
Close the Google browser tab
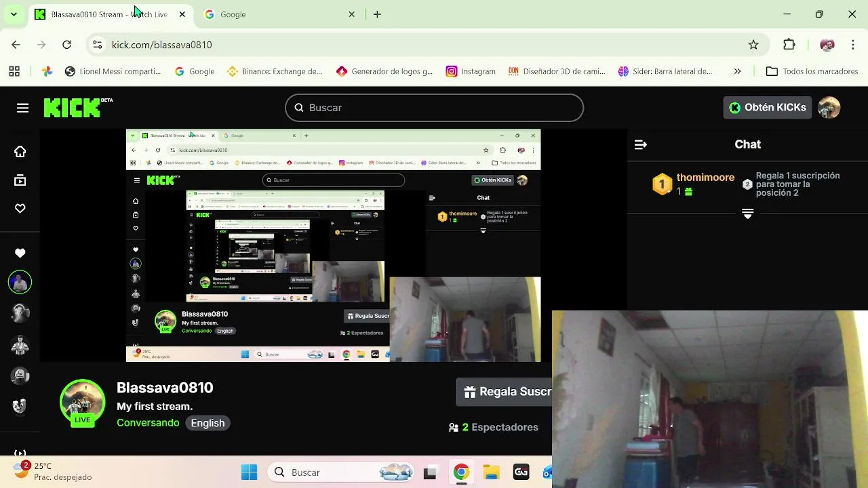pyautogui.click(x=351, y=14)
